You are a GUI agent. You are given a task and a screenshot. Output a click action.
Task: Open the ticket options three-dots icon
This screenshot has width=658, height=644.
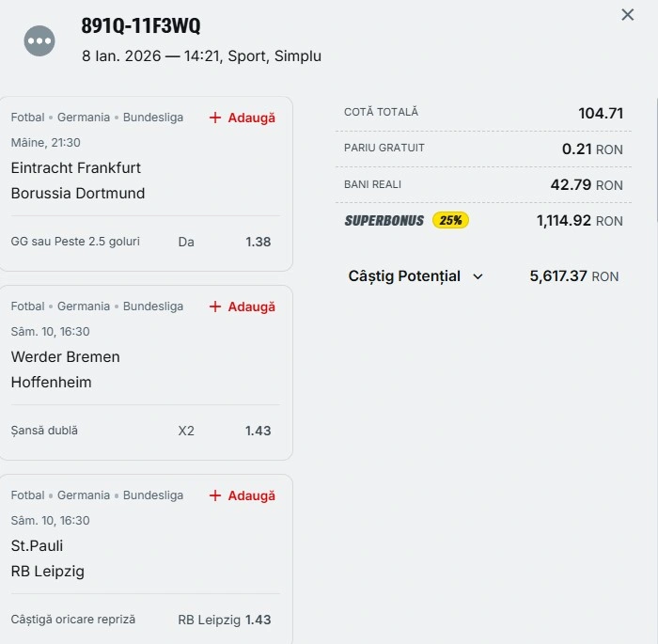(x=39, y=40)
